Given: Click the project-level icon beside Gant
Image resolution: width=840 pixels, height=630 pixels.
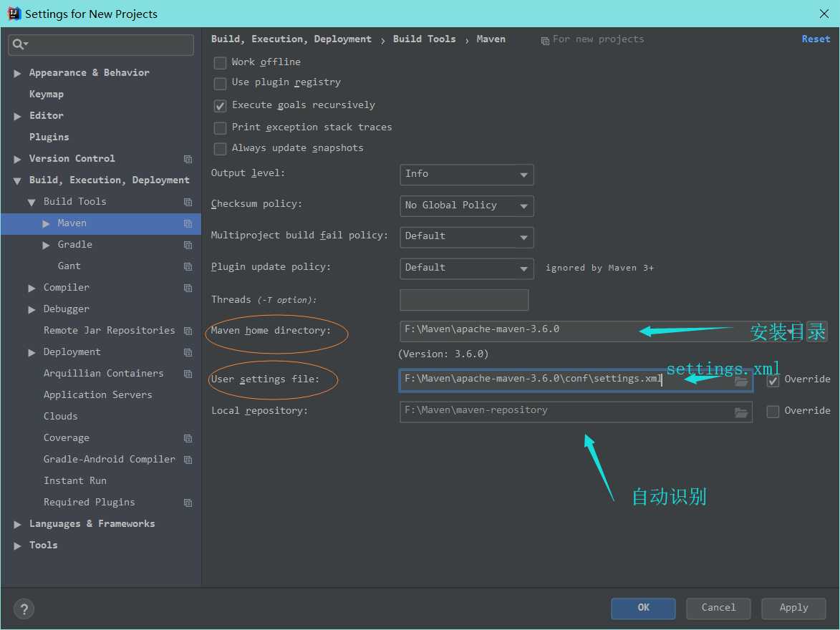Looking at the screenshot, I should (188, 266).
